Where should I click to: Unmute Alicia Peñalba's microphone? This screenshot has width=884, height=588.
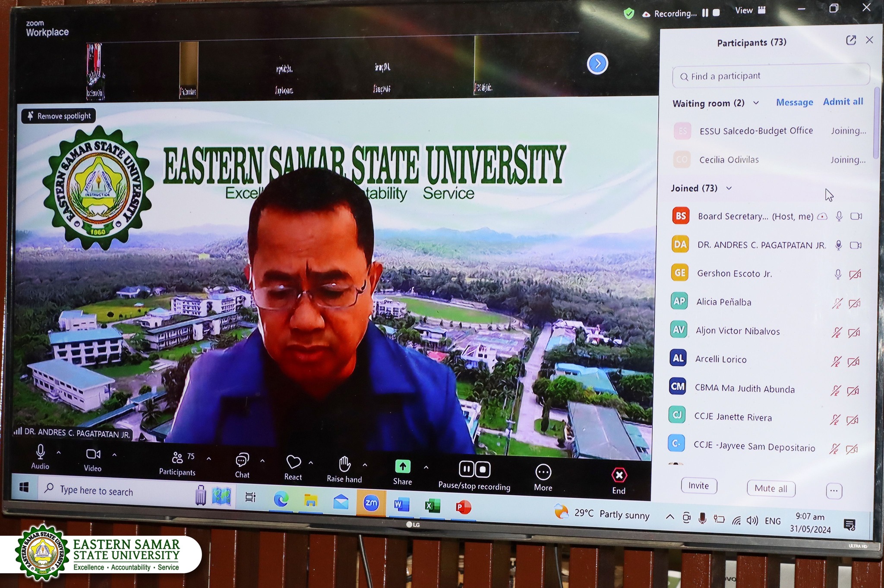[x=837, y=303]
